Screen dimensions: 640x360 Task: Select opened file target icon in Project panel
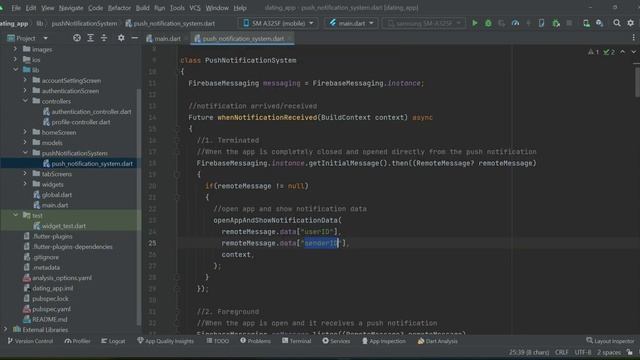pyautogui.click(x=77, y=38)
